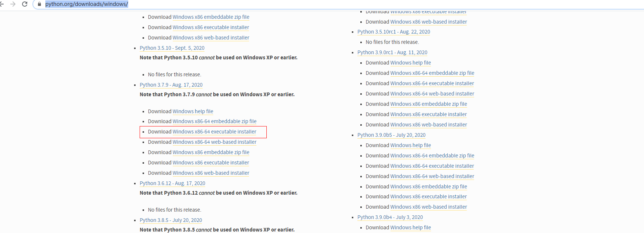Click the note about Python 3.6.12 and Windows XP
Viewport: 644px width, 233px height.
point(218,193)
